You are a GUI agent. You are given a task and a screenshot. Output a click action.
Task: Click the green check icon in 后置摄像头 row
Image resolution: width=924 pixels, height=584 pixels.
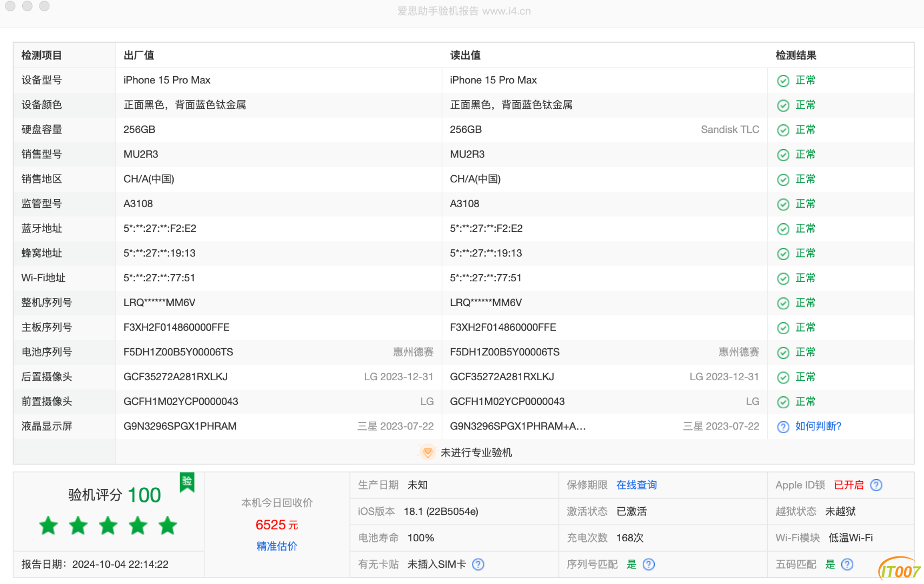point(783,377)
